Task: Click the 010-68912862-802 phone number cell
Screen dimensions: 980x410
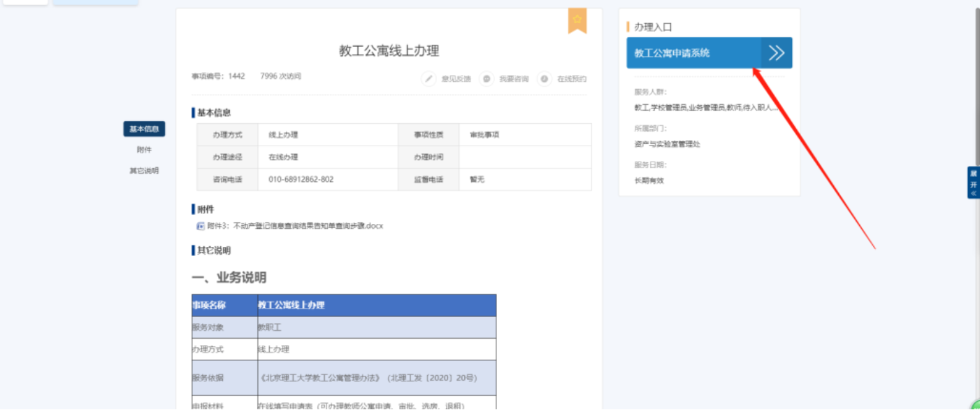Action: point(301,179)
